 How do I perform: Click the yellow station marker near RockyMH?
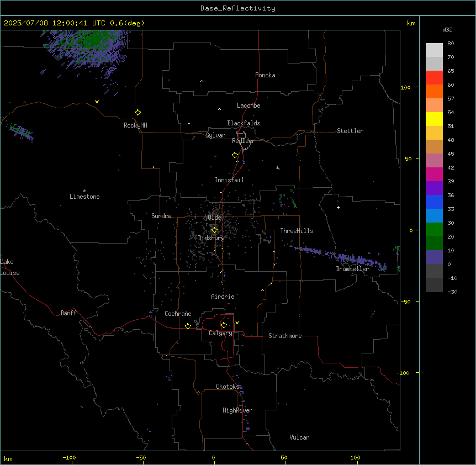137,113
